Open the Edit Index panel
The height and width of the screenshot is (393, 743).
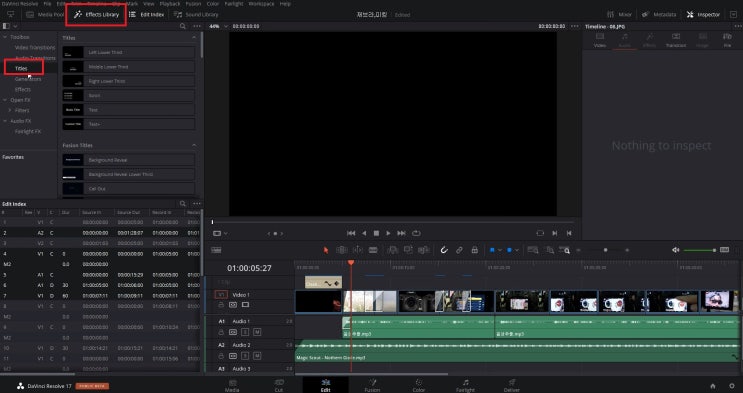147,15
